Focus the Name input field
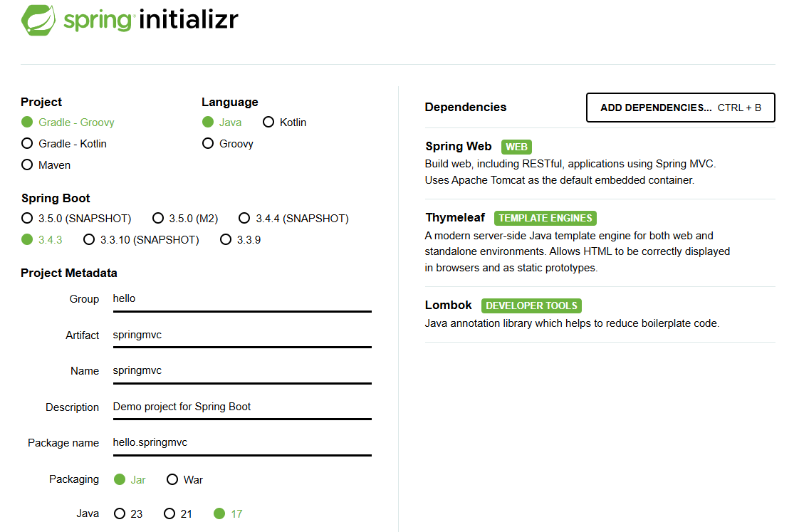Screen dimensions: 799x532 coord(242,371)
